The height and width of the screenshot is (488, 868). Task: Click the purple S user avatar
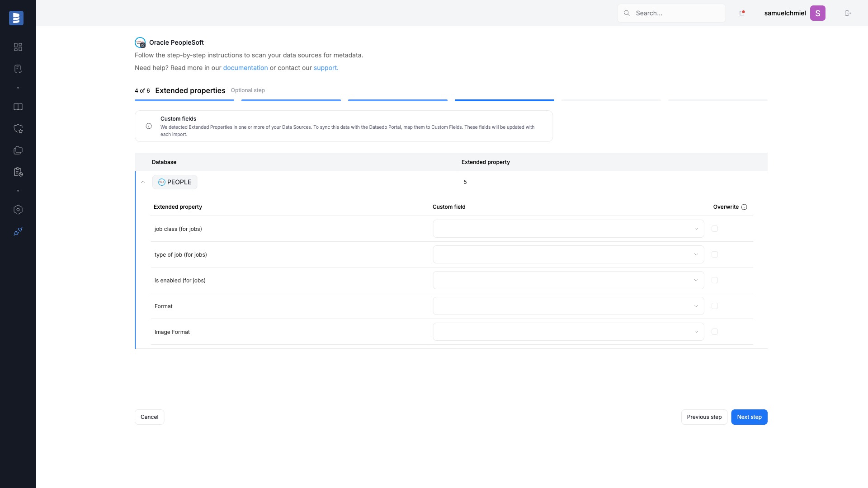pos(818,13)
